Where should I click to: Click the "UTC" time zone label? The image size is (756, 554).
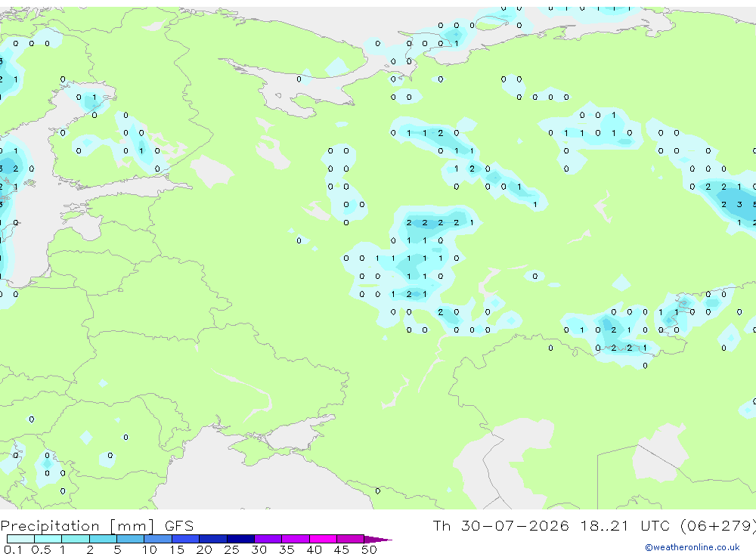click(655, 525)
